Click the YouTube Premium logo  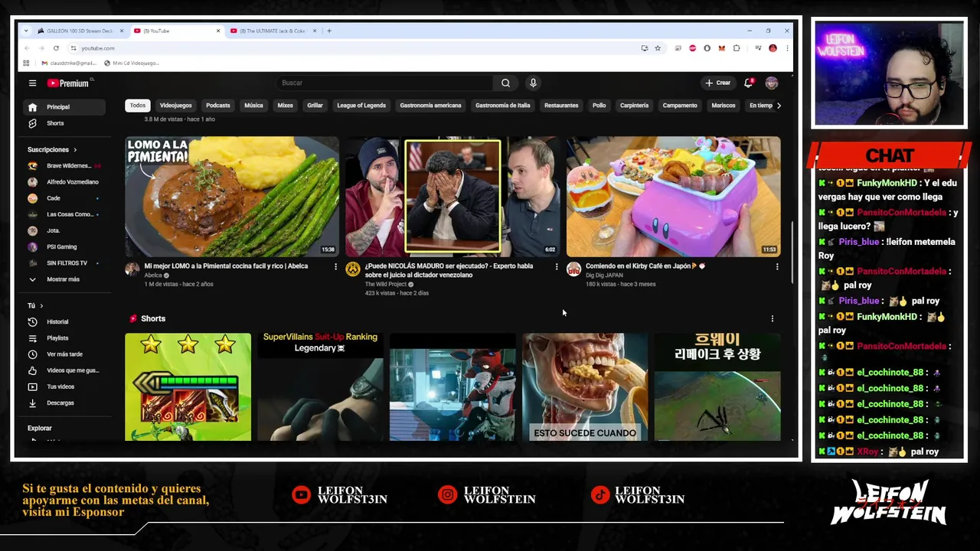pyautogui.click(x=68, y=83)
